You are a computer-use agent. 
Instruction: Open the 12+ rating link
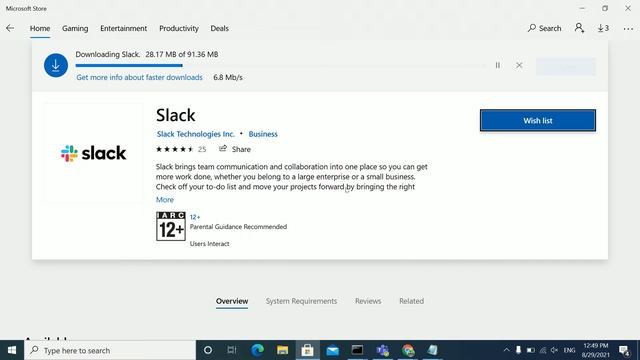point(195,217)
